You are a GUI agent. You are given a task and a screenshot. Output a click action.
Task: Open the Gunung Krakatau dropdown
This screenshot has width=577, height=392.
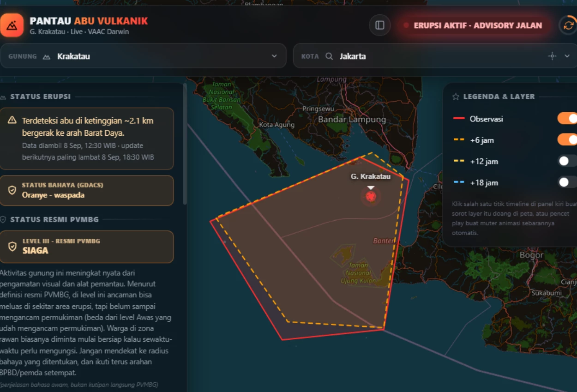[143, 56]
